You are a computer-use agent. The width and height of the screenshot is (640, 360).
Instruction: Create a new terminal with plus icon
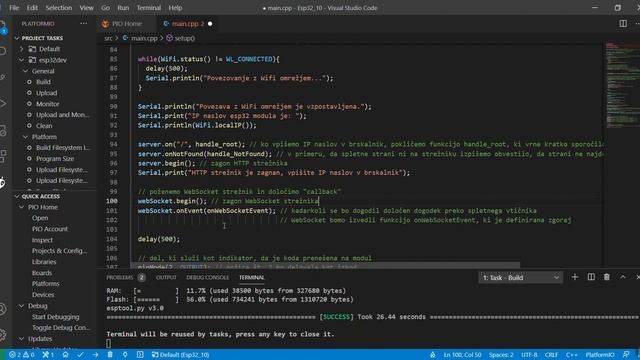(x=575, y=277)
